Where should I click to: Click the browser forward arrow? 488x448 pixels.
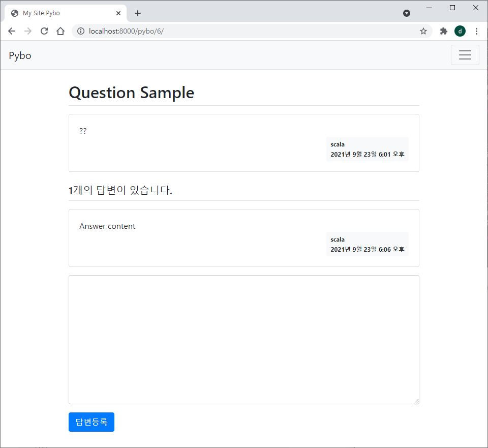click(x=28, y=31)
